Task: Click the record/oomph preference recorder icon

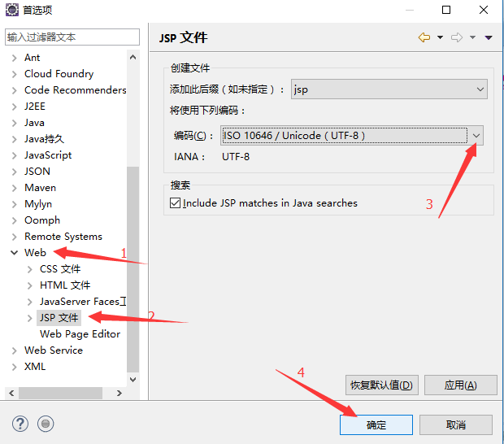Action: coord(46,424)
